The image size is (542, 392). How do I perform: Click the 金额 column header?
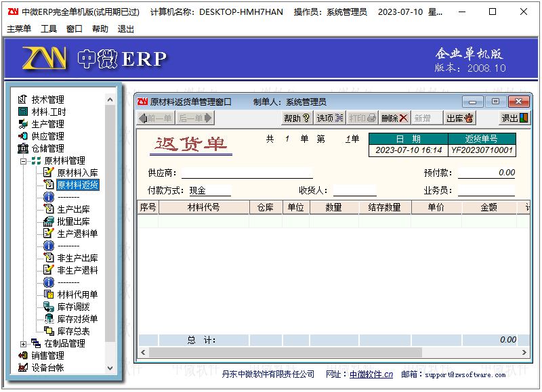tap(489, 207)
